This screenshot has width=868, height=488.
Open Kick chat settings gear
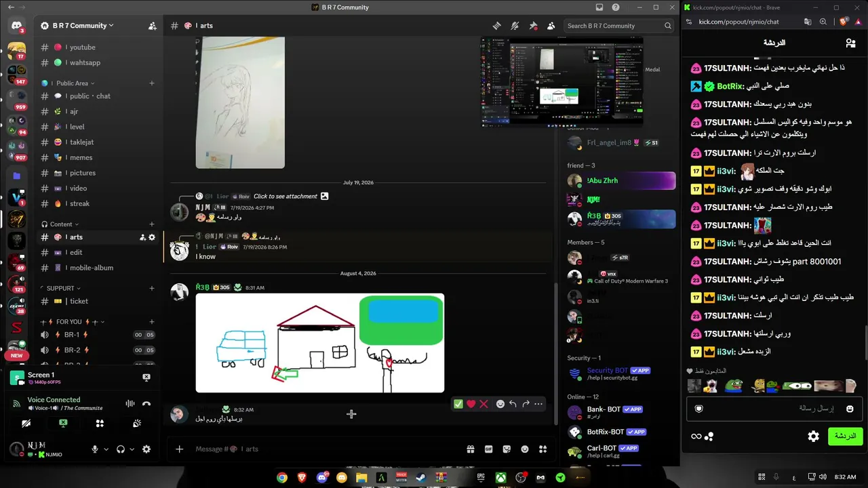coord(814,436)
